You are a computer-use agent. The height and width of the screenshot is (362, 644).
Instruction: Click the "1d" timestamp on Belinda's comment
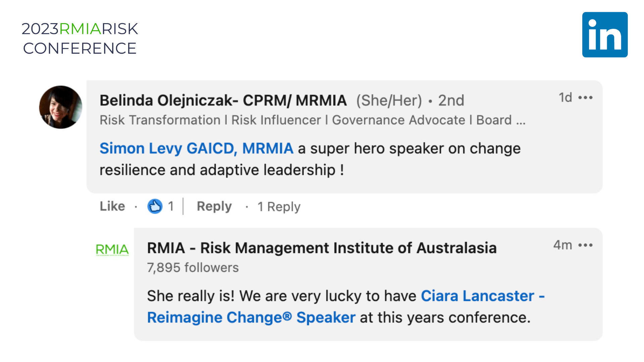(565, 98)
